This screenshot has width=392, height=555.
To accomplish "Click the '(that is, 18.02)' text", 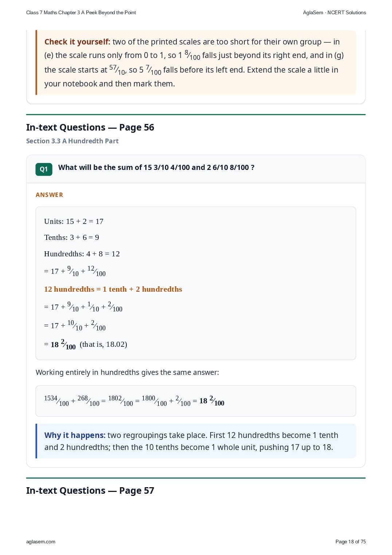I will click(x=103, y=344).
